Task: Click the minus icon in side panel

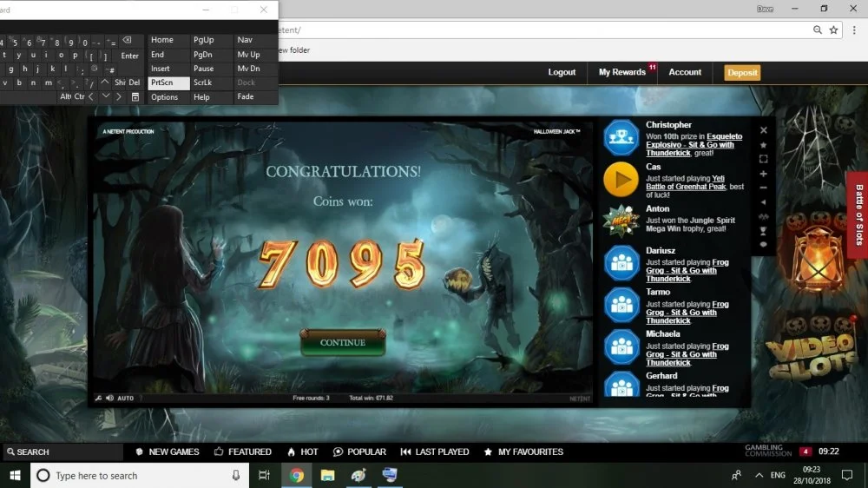Action: click(x=763, y=188)
